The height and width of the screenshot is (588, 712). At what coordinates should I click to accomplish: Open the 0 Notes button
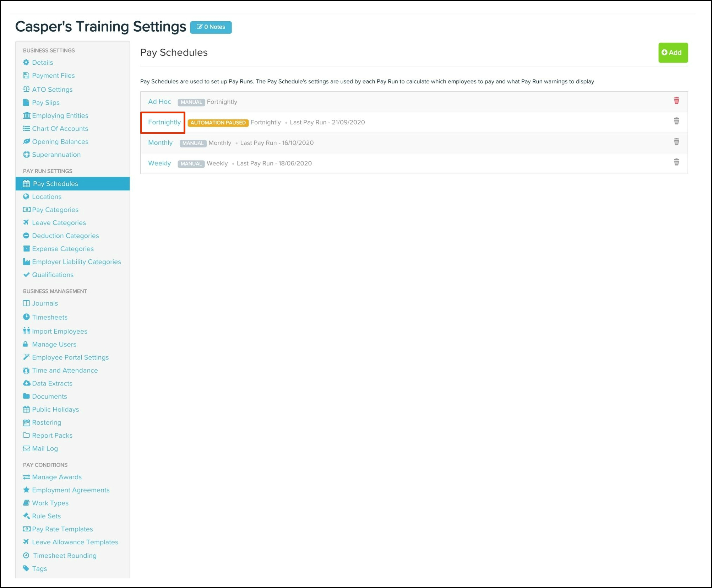point(211,27)
